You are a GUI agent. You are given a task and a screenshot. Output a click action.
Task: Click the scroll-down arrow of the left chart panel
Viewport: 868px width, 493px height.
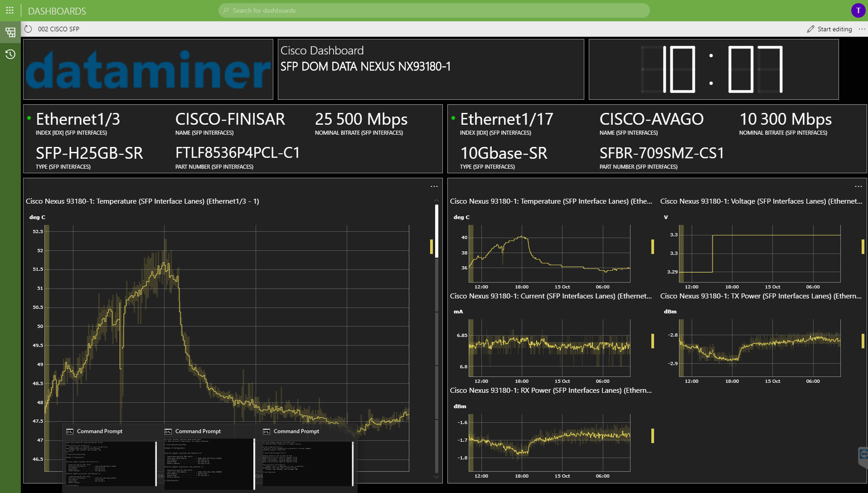click(x=436, y=477)
